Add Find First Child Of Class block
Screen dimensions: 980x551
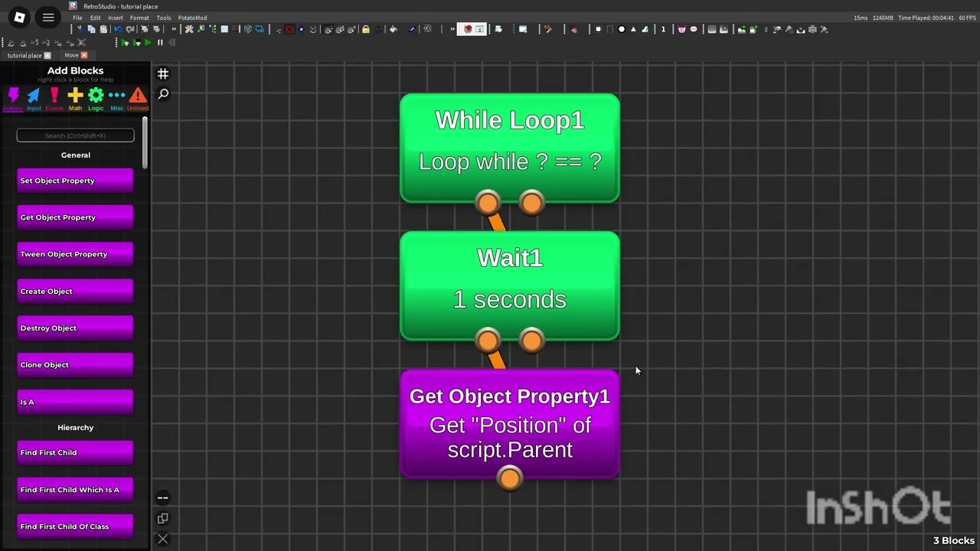(x=75, y=526)
